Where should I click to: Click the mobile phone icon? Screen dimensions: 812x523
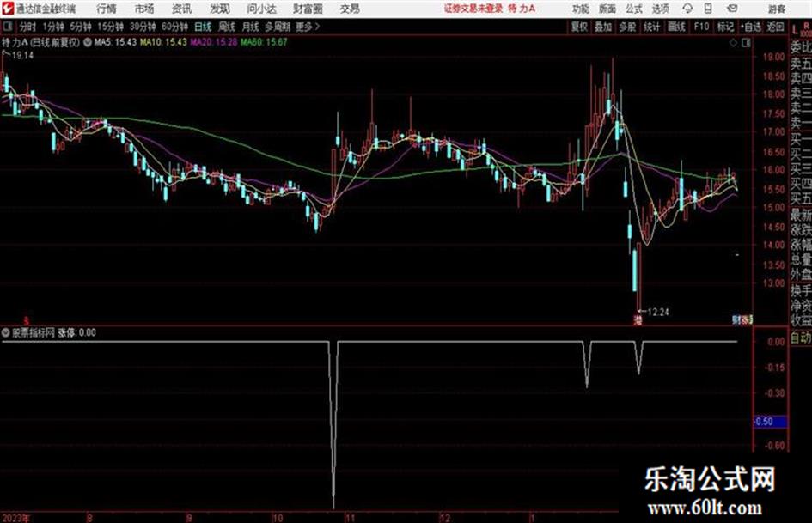point(708,9)
